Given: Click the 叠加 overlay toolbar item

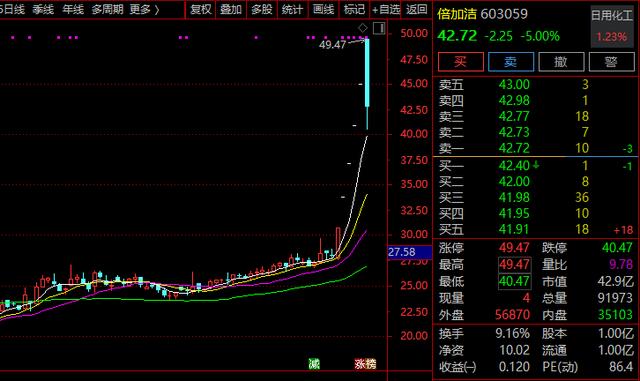Looking at the screenshot, I should 231,9.
